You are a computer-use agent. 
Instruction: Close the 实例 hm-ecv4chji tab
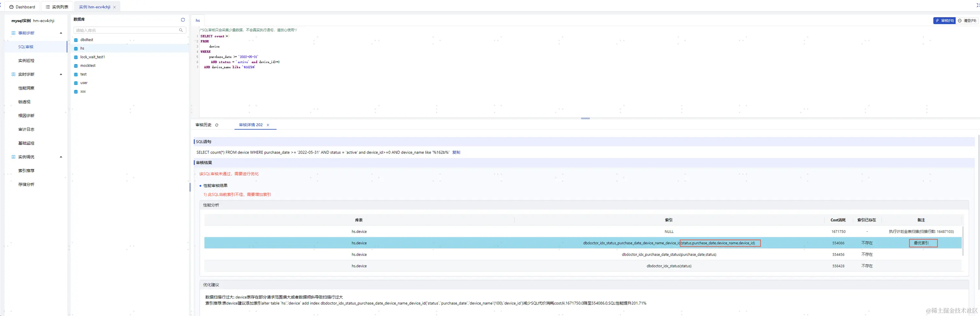point(114,7)
